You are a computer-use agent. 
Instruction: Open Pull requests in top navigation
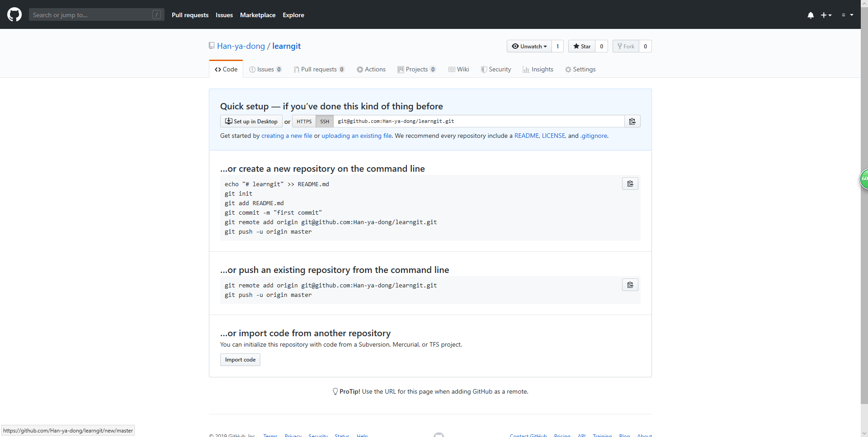(x=190, y=15)
